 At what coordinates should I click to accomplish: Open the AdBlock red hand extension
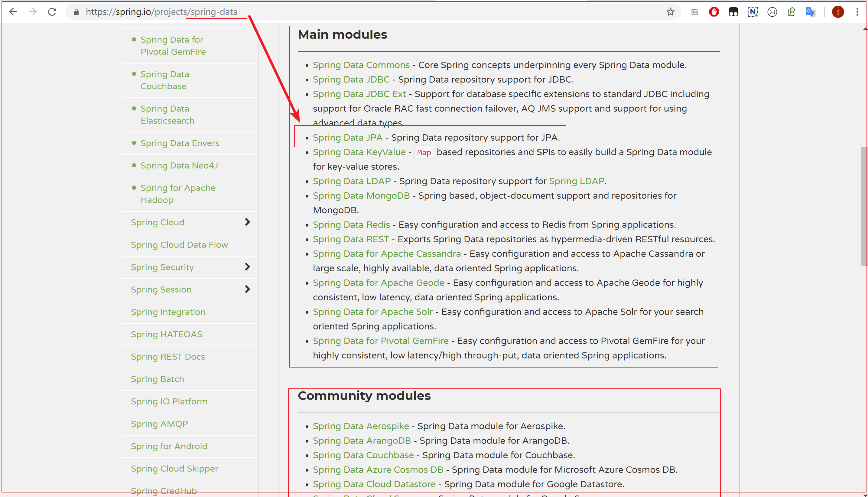tap(714, 12)
